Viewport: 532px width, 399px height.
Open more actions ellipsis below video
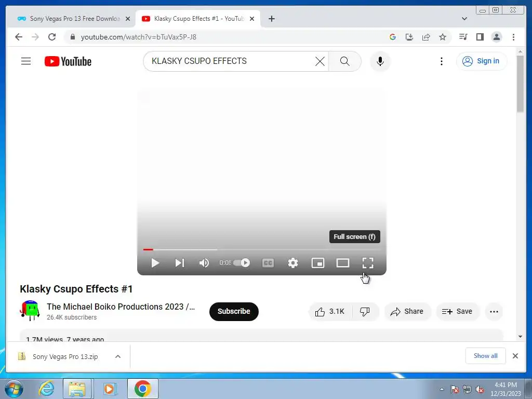click(x=494, y=312)
